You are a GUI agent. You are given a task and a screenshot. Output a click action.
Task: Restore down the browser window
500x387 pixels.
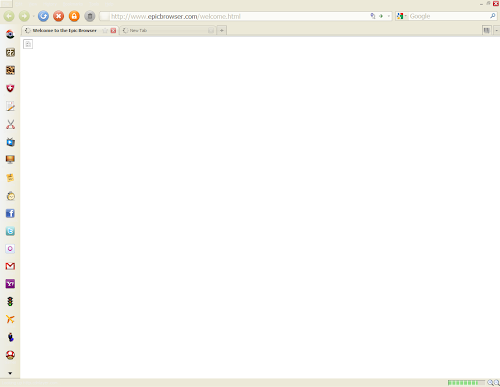pyautogui.click(x=488, y=3)
